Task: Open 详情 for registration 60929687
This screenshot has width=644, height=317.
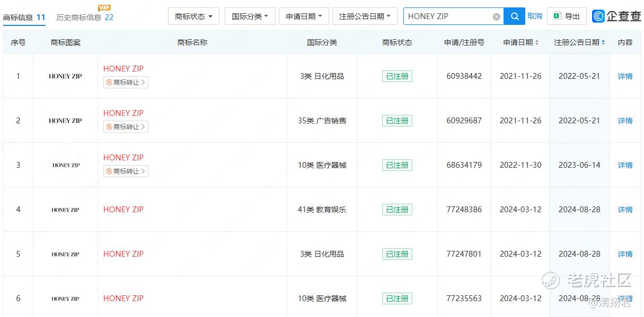Action: 625,121
